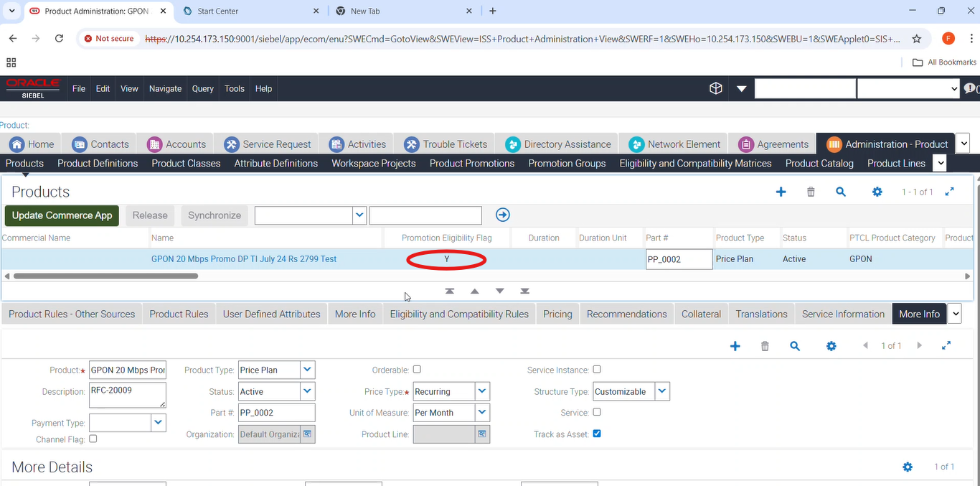Switch to the Pricing tab
Image resolution: width=980 pixels, height=486 pixels.
tap(557, 314)
